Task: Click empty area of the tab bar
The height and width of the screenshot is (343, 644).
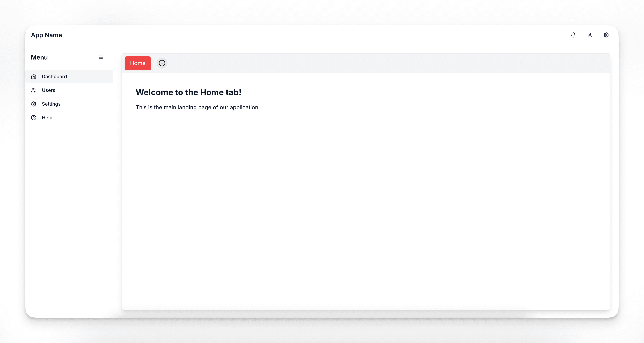Action: (x=375, y=63)
